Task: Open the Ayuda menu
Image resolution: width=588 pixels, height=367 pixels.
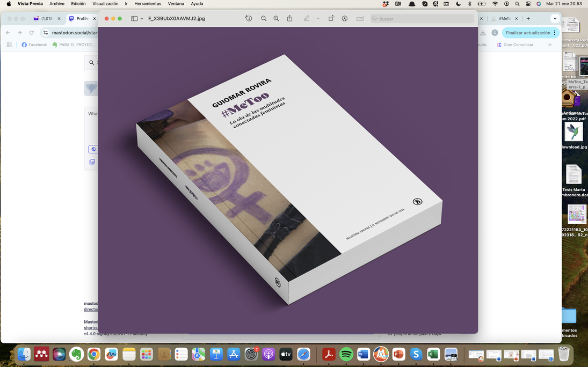Action: coord(197,4)
